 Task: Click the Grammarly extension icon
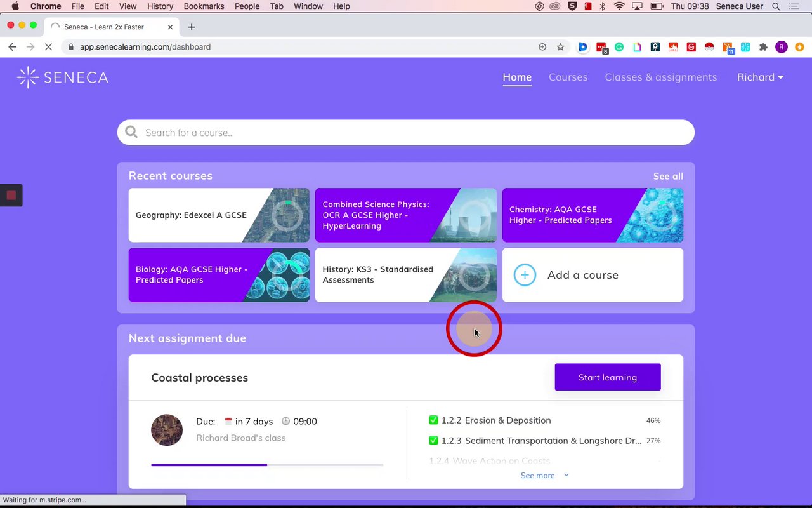tap(619, 47)
